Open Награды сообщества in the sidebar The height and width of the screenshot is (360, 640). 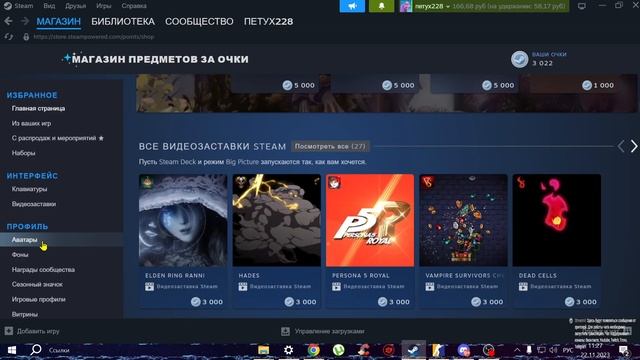click(x=43, y=270)
